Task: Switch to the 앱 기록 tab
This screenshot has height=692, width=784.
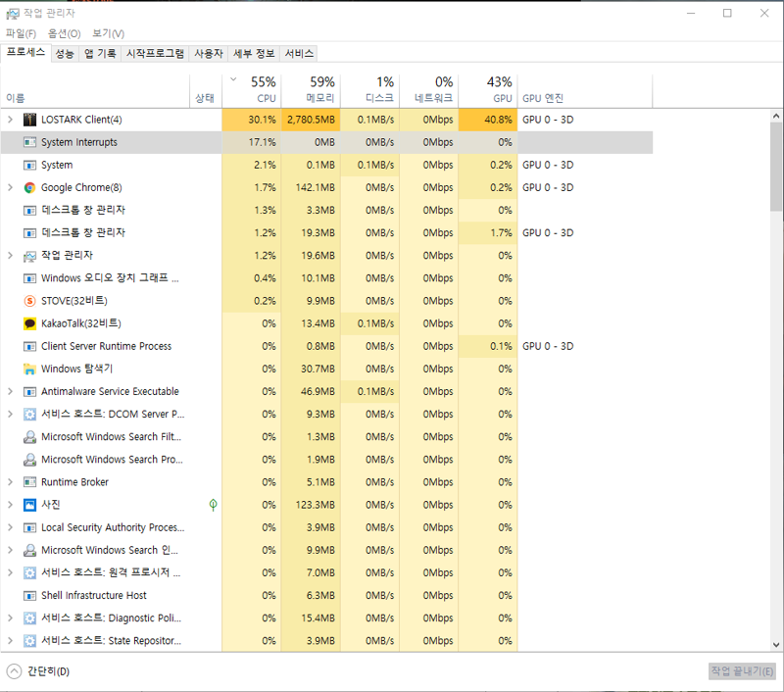Action: [100, 54]
